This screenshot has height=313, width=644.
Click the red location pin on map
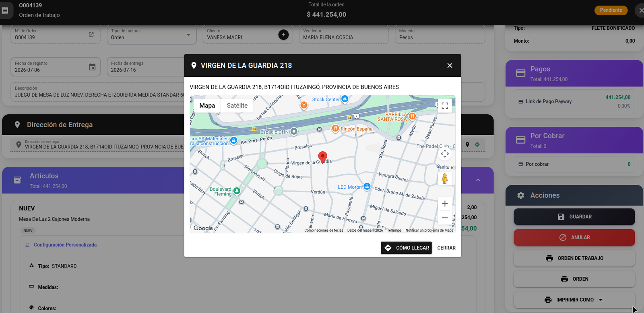click(x=322, y=157)
